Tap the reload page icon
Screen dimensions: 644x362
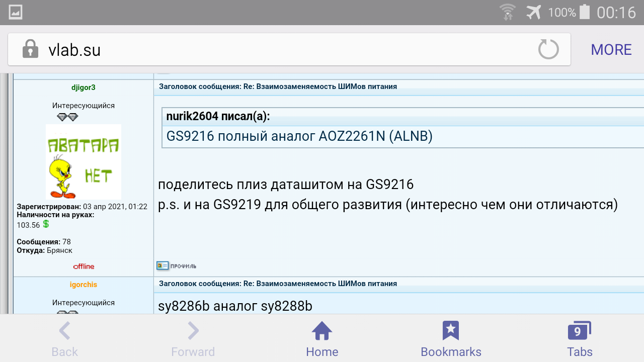548,50
